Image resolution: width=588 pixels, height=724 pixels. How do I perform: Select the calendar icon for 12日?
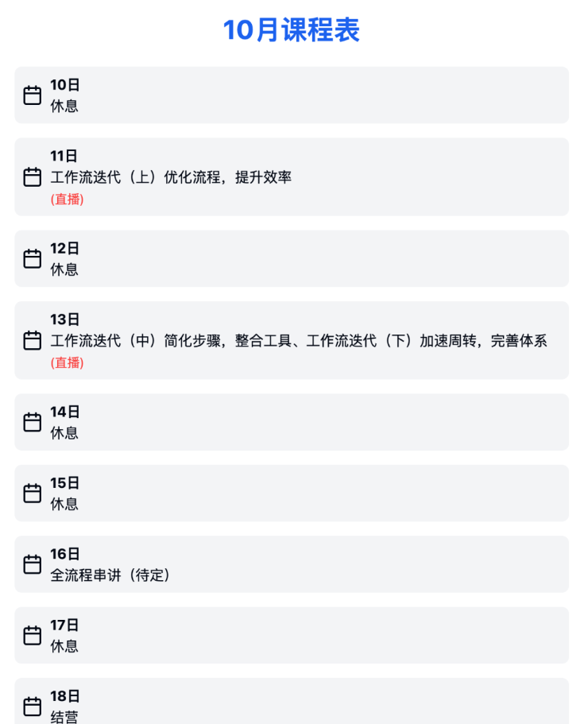[33, 258]
